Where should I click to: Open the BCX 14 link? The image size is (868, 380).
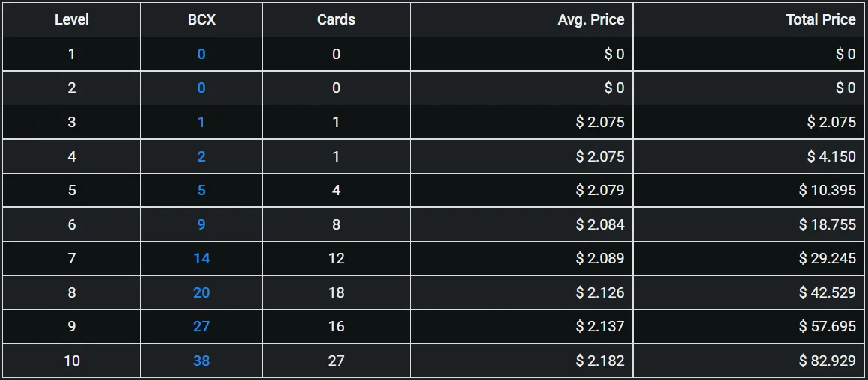click(201, 258)
